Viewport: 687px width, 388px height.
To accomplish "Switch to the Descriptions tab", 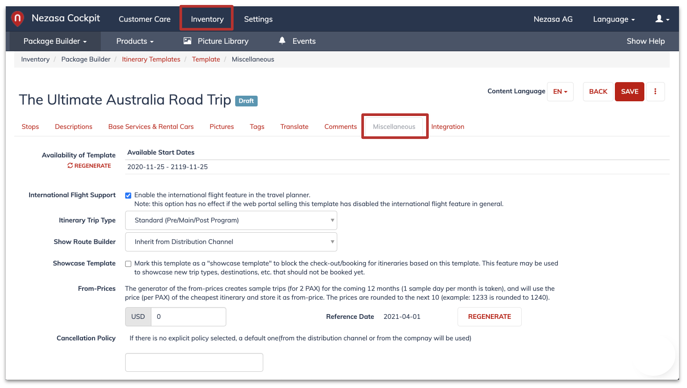I will point(73,127).
